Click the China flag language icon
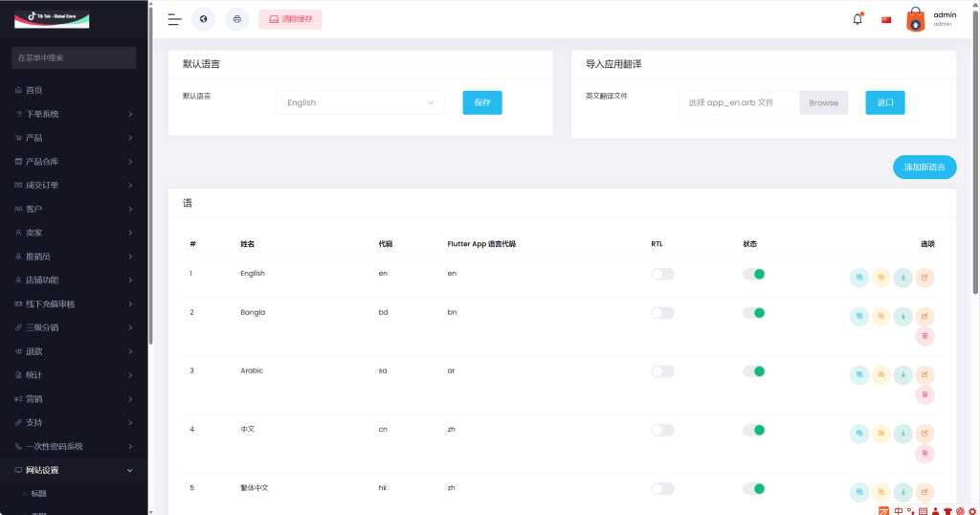The height and width of the screenshot is (515, 980). pos(886,19)
